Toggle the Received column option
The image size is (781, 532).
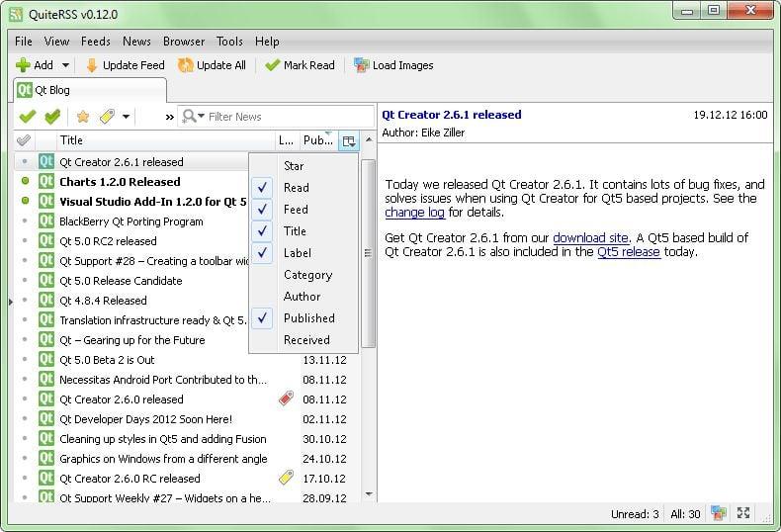304,340
